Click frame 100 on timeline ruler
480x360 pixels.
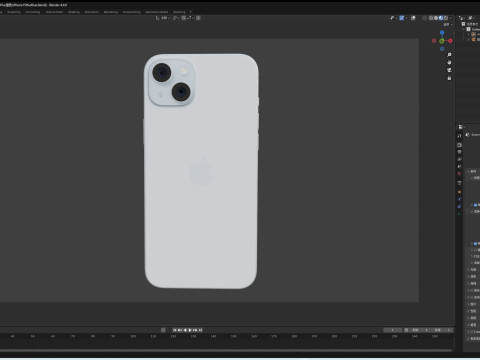pyautogui.click(x=133, y=337)
